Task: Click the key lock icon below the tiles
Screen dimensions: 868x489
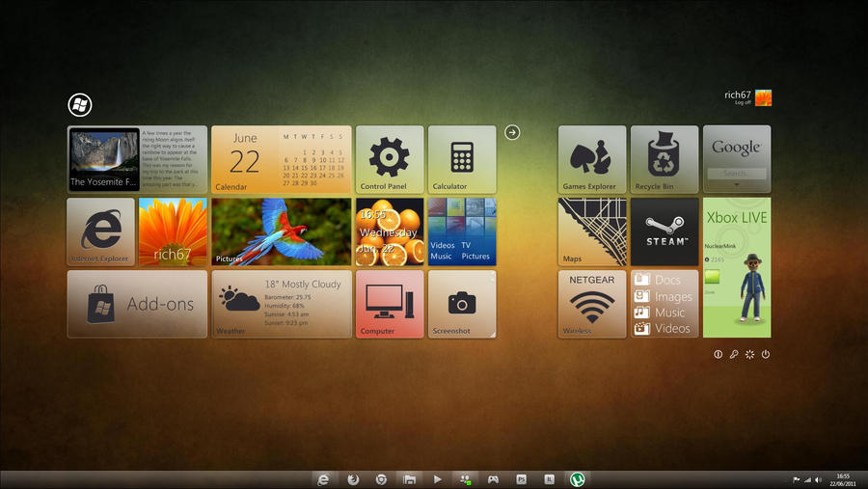Action: point(734,354)
